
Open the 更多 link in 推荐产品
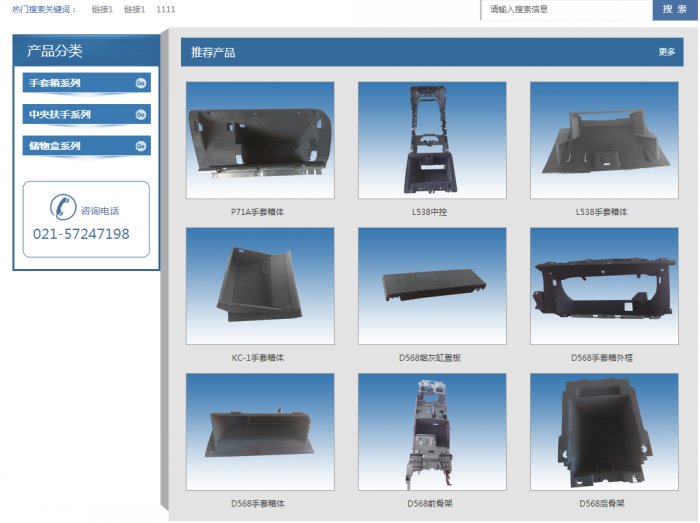(667, 52)
